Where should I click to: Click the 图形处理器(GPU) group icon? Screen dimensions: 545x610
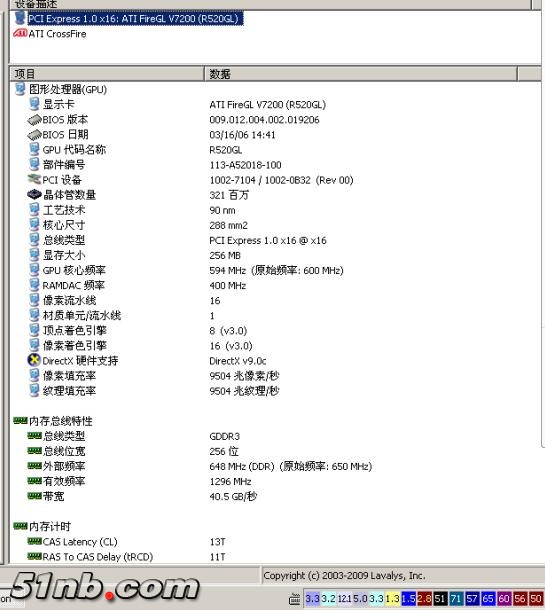20,89
